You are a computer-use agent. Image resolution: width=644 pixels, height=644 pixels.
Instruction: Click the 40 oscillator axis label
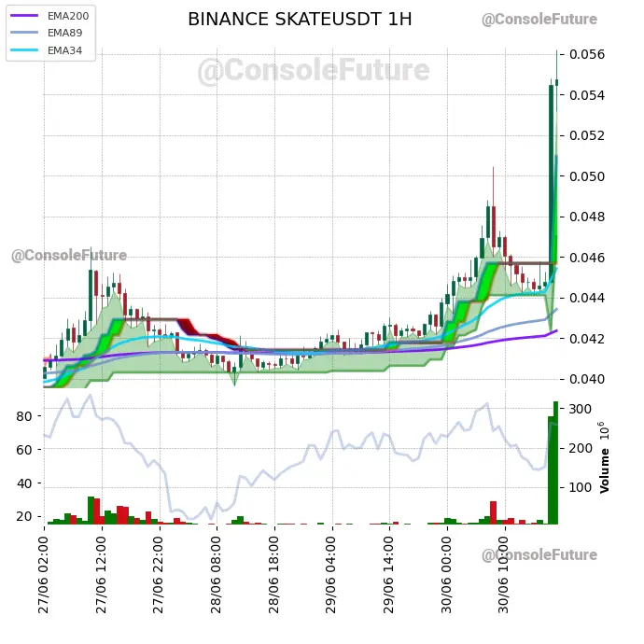coord(24,483)
